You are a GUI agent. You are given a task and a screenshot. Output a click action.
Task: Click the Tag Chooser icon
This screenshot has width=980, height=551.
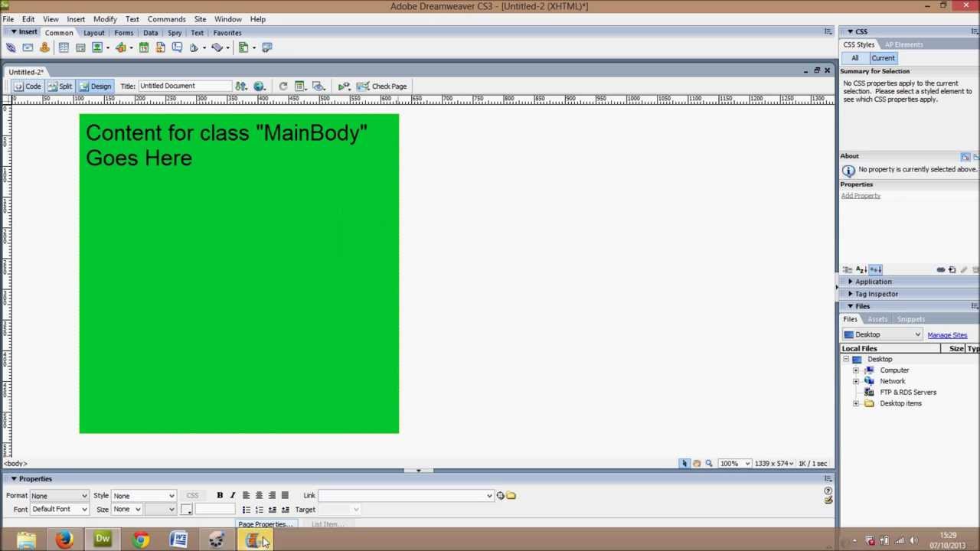[x=266, y=47]
